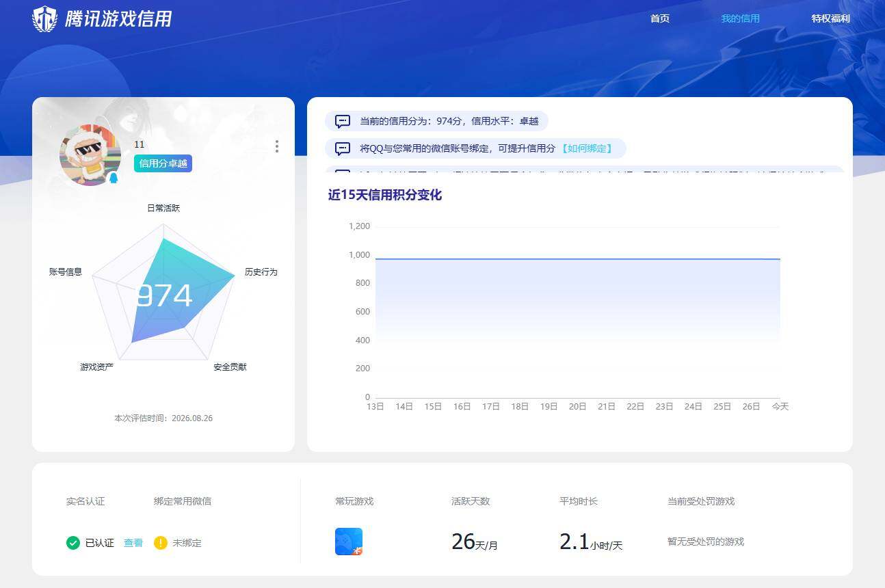Click the 暂无受处罚的游戏 text
This screenshot has height=588, width=885.
(x=706, y=542)
